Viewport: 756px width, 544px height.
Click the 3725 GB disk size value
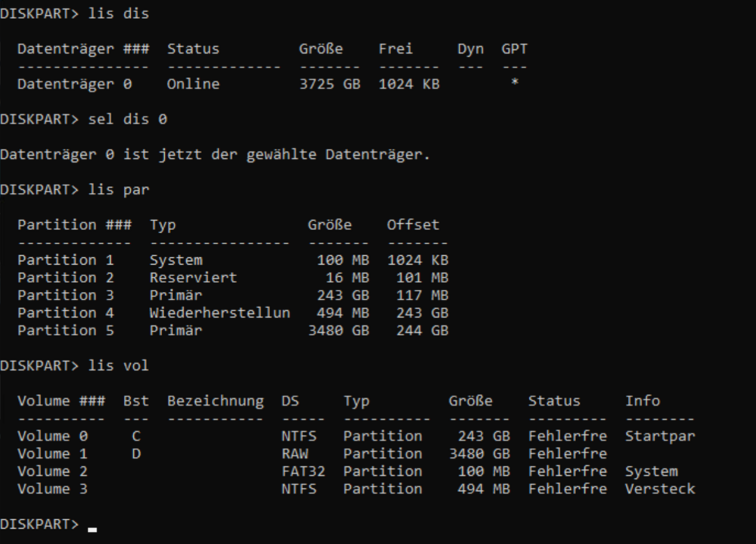pyautogui.click(x=330, y=84)
